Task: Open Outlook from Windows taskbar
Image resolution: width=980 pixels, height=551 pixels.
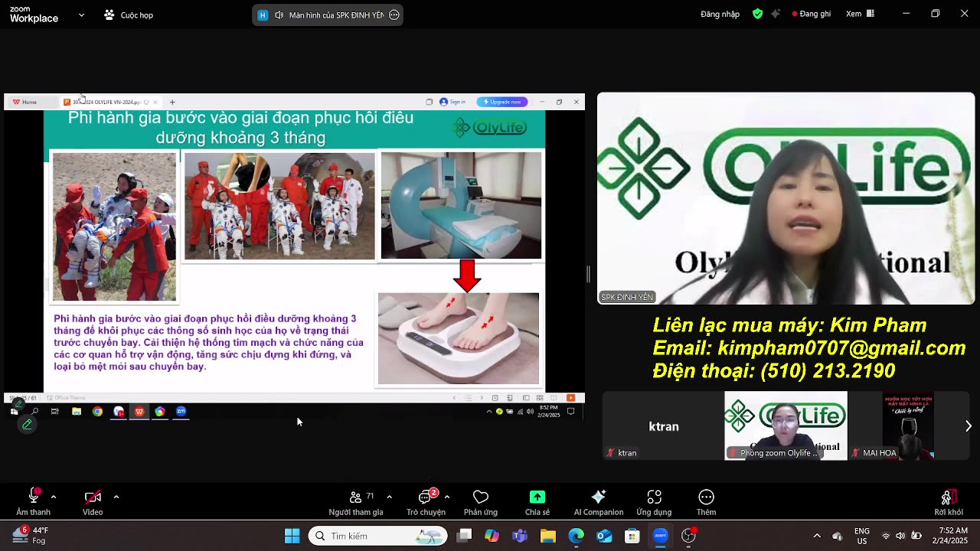Action: click(604, 536)
